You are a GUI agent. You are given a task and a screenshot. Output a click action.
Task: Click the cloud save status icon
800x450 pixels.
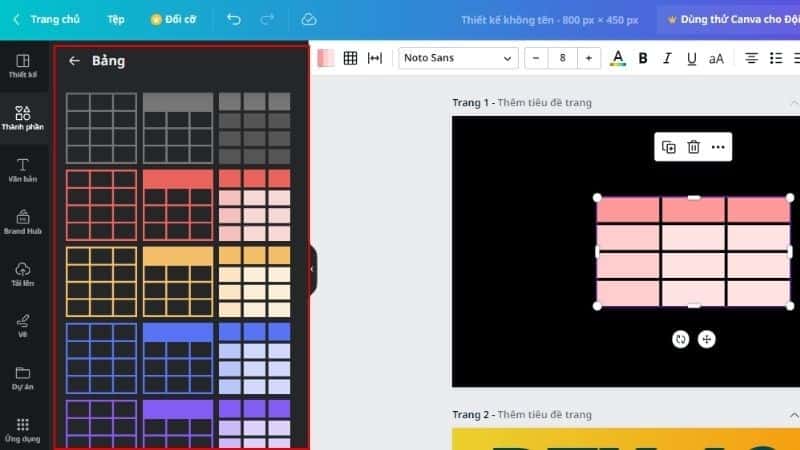[x=309, y=19]
